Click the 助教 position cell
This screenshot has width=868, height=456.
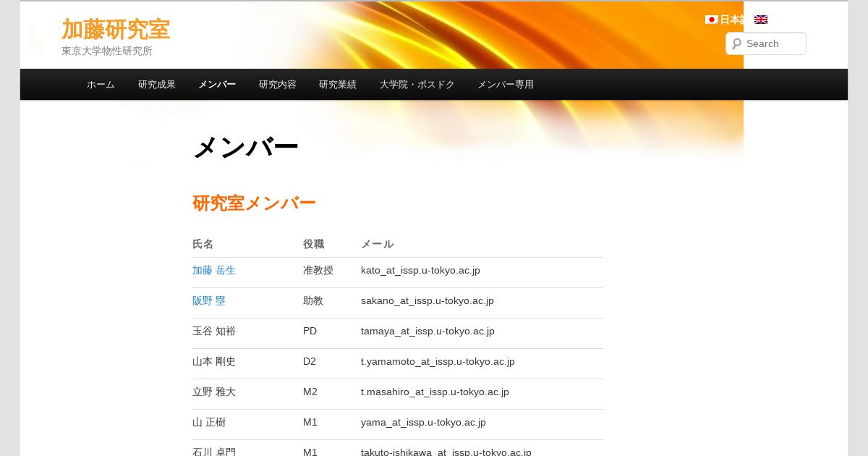tap(313, 300)
